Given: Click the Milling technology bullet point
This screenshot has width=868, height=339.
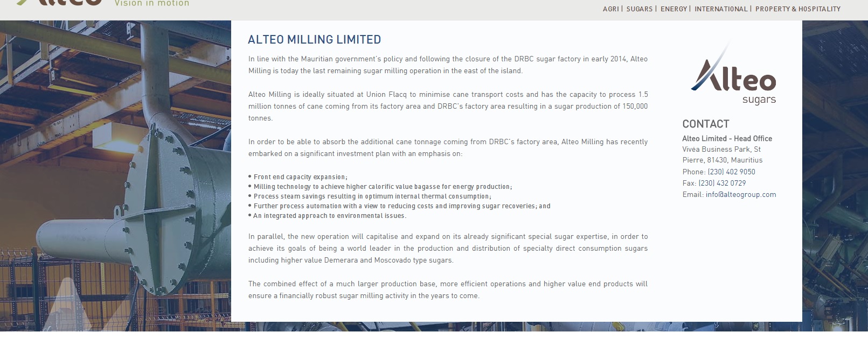Looking at the screenshot, I should [x=383, y=187].
